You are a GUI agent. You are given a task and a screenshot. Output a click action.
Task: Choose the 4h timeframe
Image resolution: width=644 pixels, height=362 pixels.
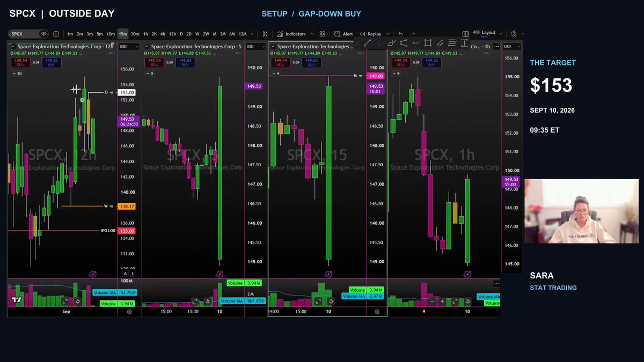click(163, 34)
